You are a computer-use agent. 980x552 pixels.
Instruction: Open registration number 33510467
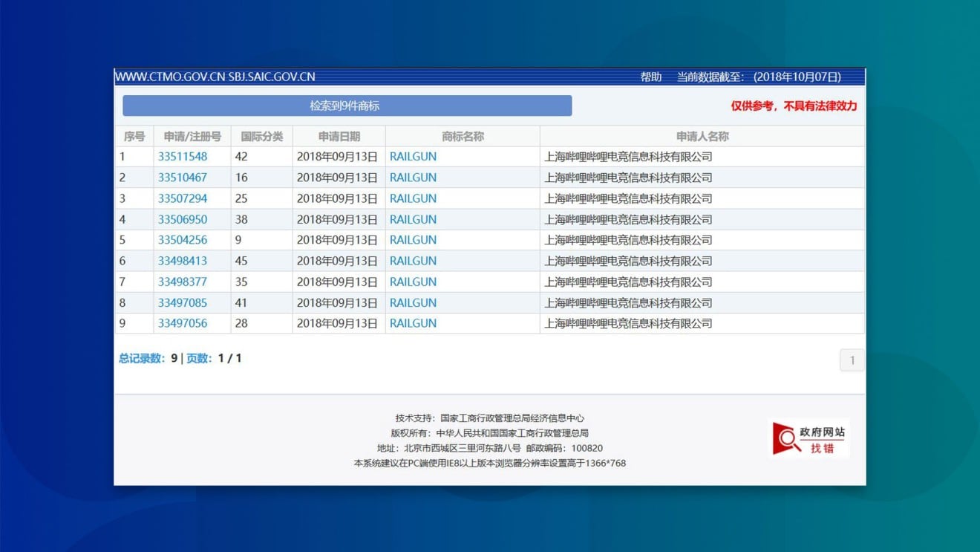point(183,178)
